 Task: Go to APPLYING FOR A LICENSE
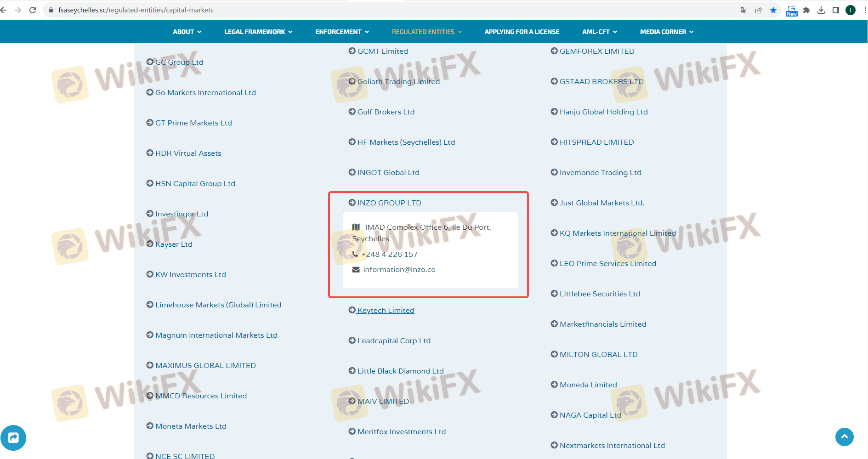pyautogui.click(x=522, y=32)
